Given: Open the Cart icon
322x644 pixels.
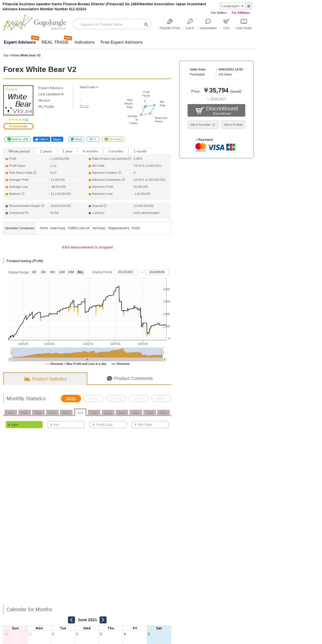Looking at the screenshot, I should pos(226,21).
